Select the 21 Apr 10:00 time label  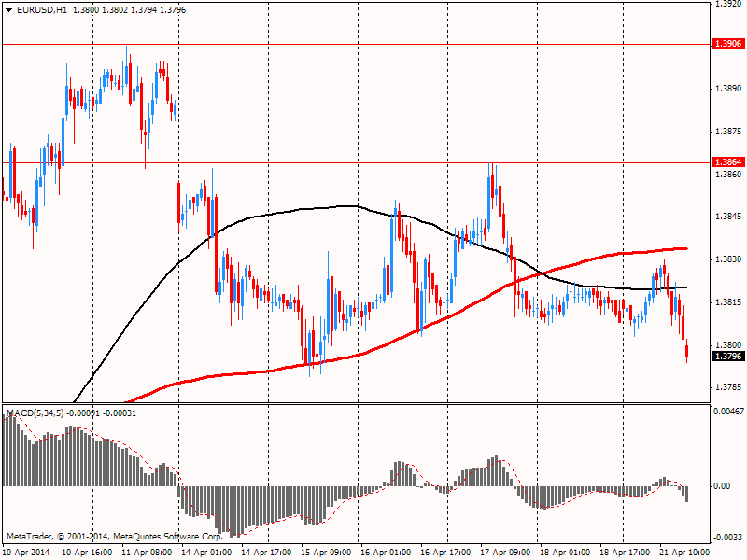coord(684,553)
